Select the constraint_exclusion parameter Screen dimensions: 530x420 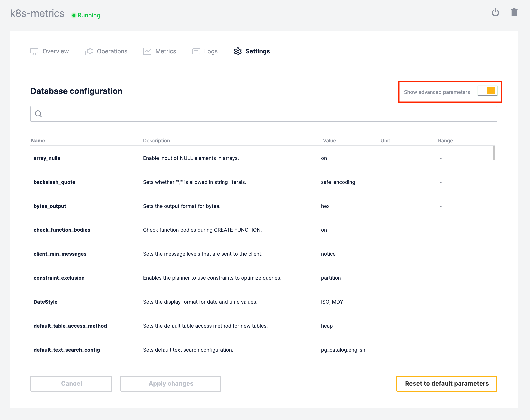(59, 278)
